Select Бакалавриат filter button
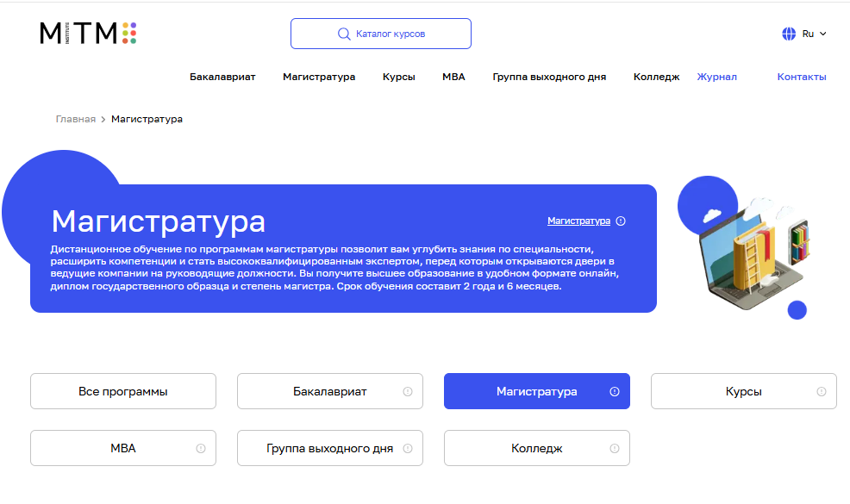The image size is (850, 504). (x=329, y=391)
